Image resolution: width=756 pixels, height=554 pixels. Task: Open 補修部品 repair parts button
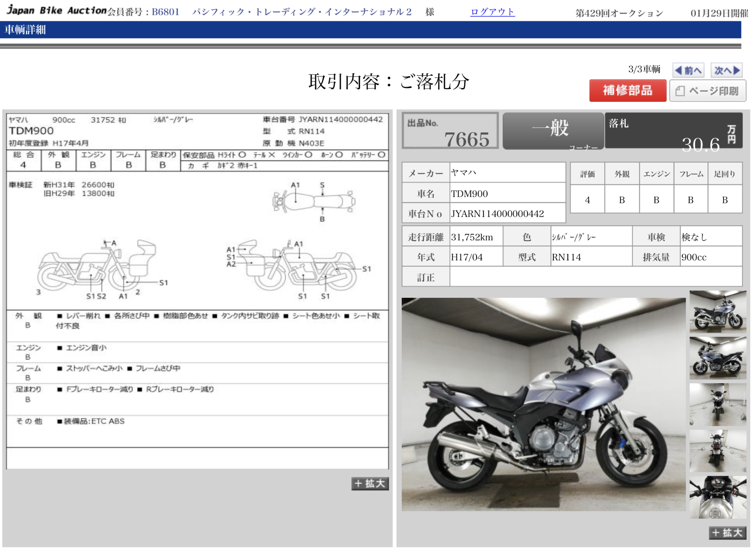coord(627,90)
